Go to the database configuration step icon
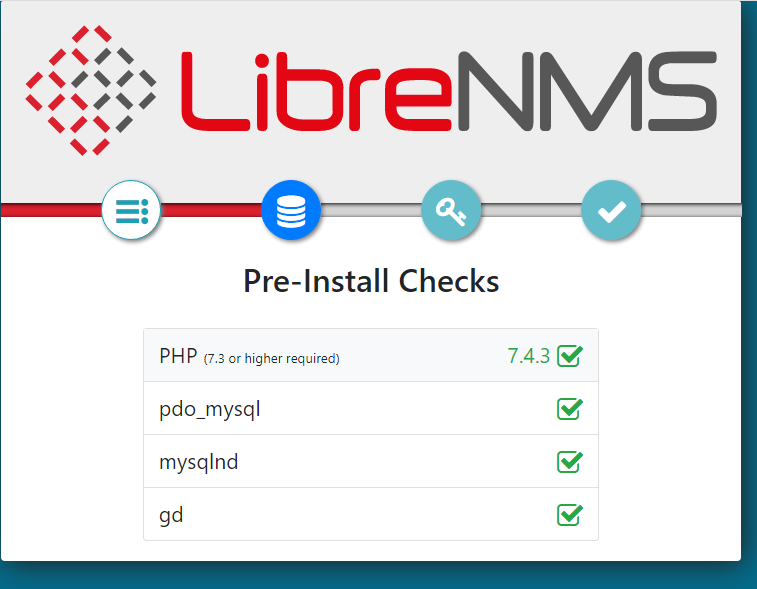Screen dimensions: 757x589 (291, 210)
